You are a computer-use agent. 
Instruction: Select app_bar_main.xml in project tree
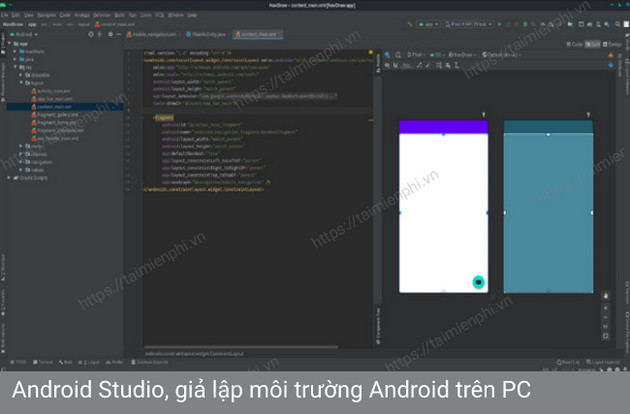(52, 99)
